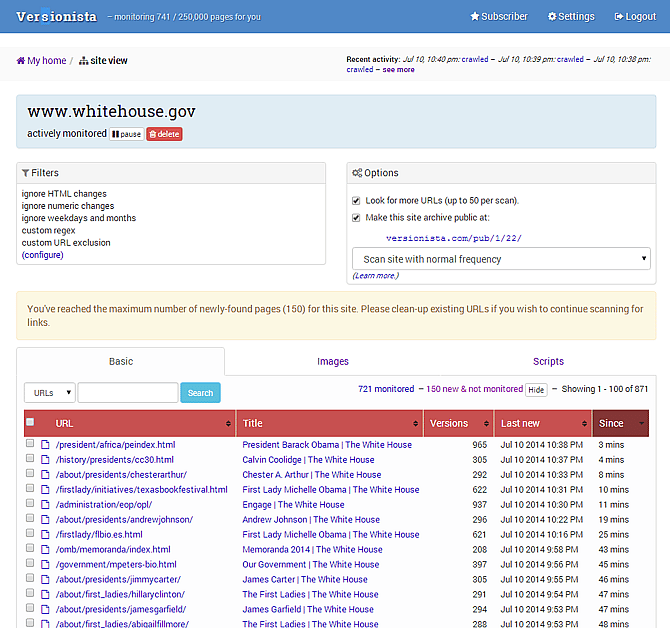Open the Subscriber star link

point(499,17)
